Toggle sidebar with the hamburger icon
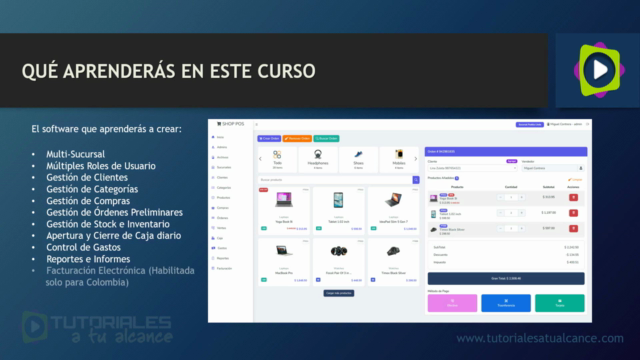The width and height of the screenshot is (640, 360). (257, 124)
